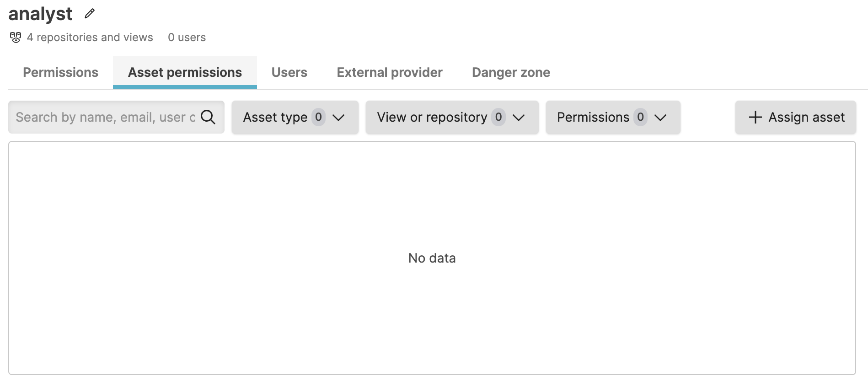
Task: Click the plus icon on Assign asset
Action: click(x=755, y=118)
